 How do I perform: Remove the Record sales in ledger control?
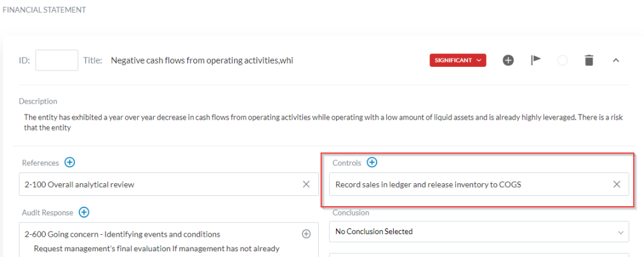click(x=616, y=184)
